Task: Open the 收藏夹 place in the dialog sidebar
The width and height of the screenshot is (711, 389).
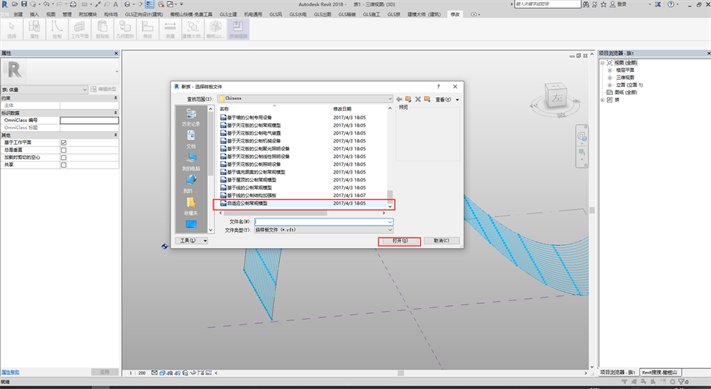Action: (191, 206)
